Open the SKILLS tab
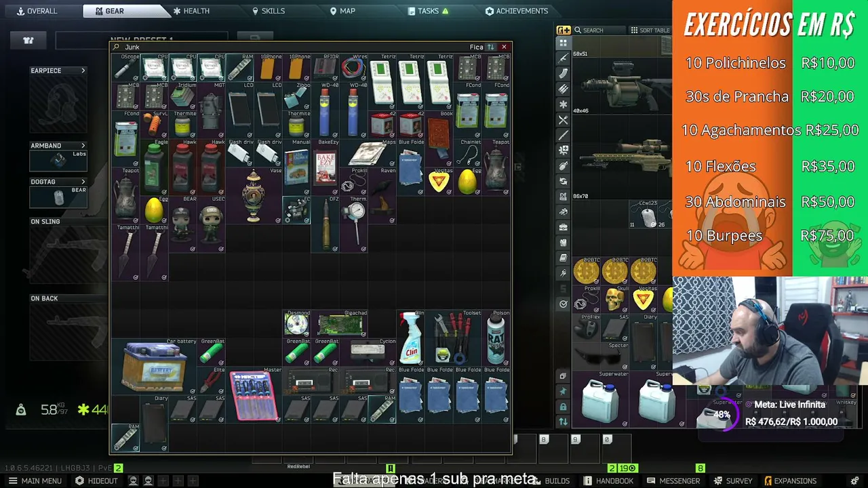The width and height of the screenshot is (868, 488). point(269,11)
